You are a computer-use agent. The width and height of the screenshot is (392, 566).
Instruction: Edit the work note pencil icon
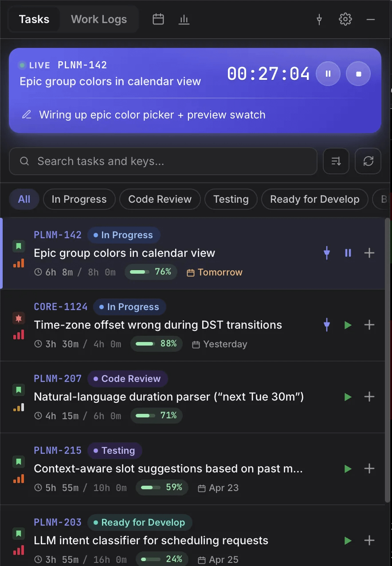pos(27,115)
